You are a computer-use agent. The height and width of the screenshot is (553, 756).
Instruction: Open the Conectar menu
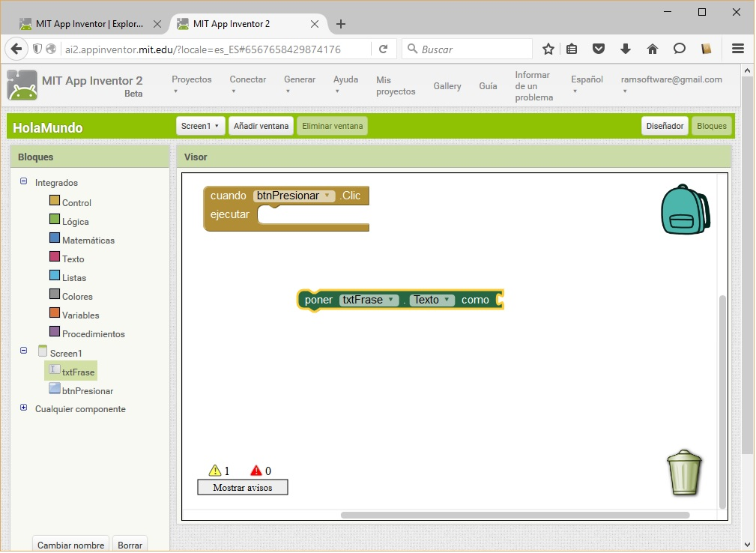point(247,85)
